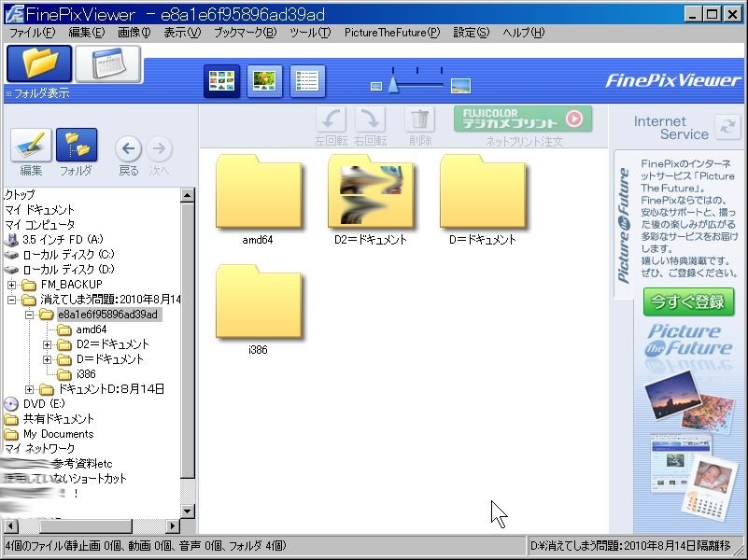Select the thumbnail grid display mode
Screen dimensions: 748x560
point(221,82)
